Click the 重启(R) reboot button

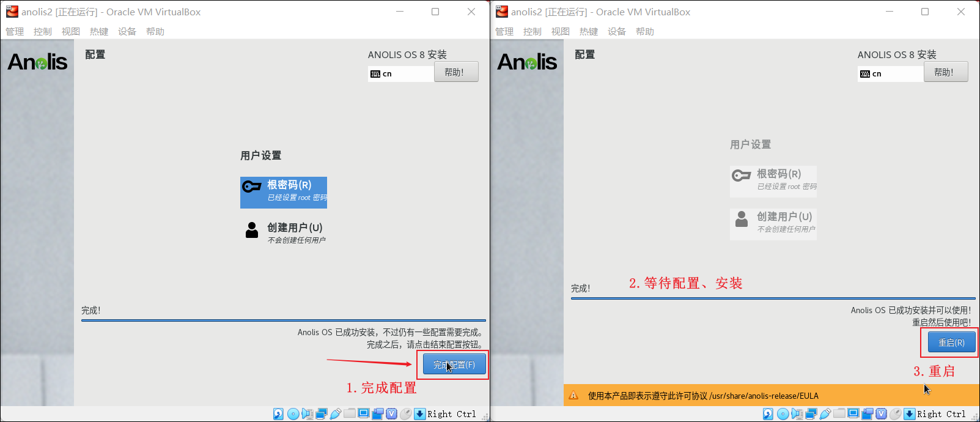click(951, 342)
